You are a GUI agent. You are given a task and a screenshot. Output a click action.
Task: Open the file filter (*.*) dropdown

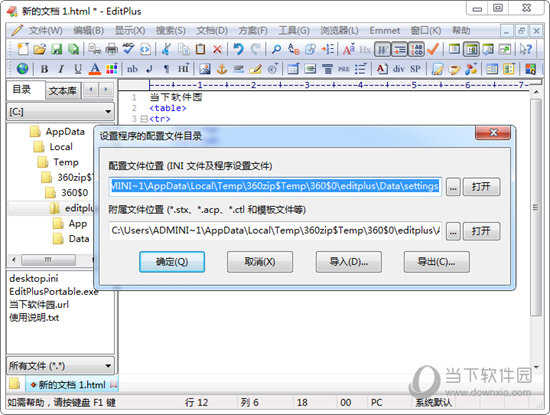[x=60, y=366]
